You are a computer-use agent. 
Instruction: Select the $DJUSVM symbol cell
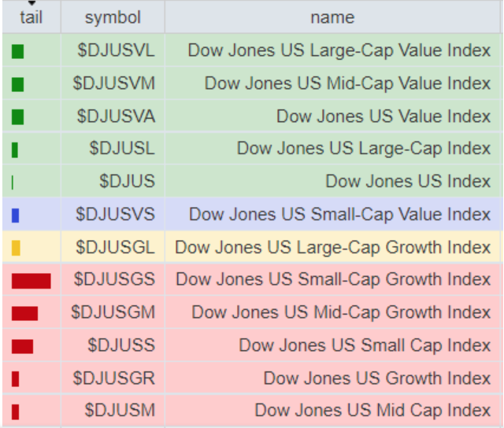click(x=113, y=83)
